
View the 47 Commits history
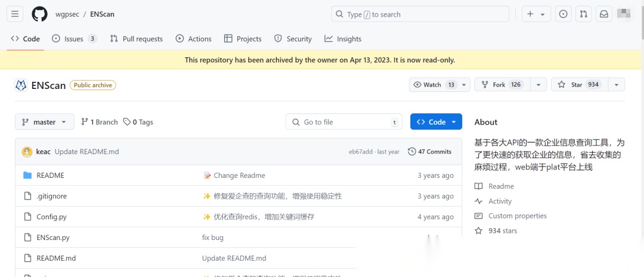coord(429,152)
